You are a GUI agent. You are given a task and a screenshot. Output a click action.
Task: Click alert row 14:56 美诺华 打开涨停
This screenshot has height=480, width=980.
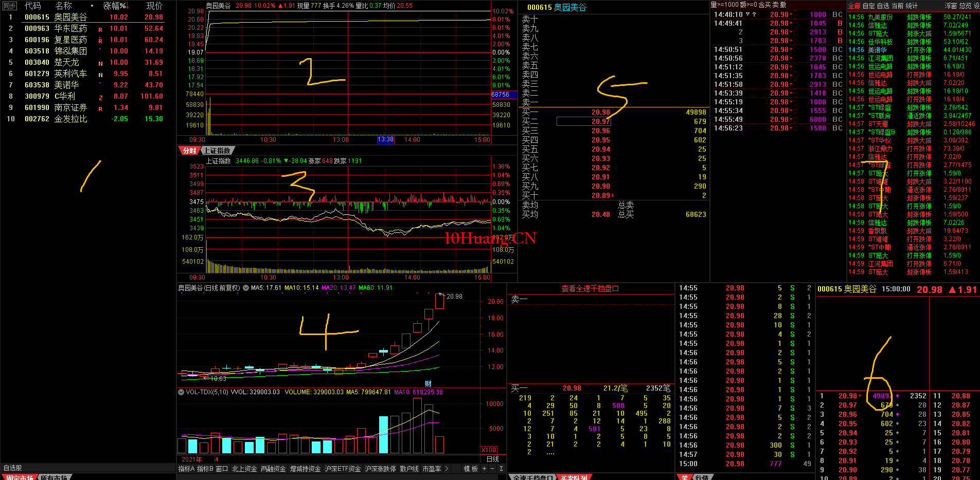[x=912, y=50]
